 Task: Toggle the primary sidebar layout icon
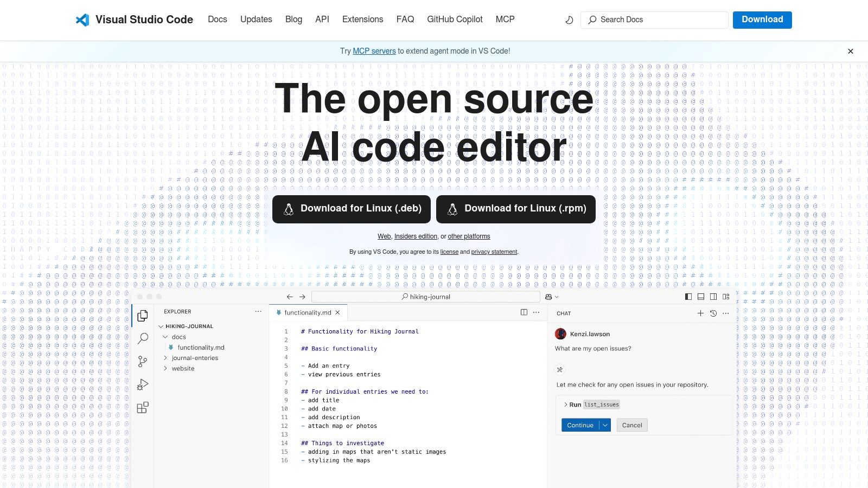(x=688, y=297)
